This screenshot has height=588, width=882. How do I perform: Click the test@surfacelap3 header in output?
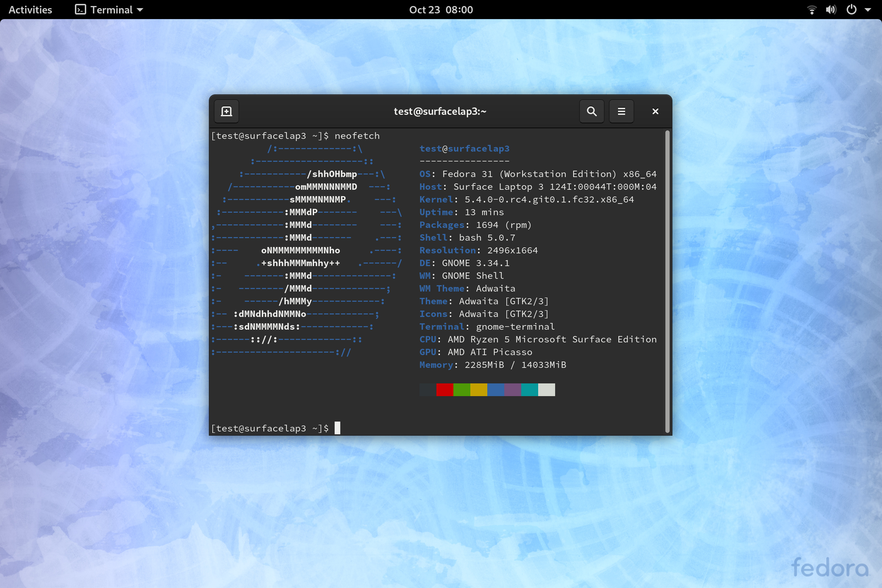464,148
